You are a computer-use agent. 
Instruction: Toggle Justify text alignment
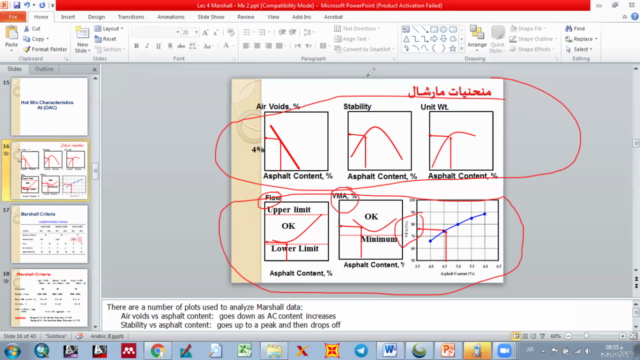click(279, 46)
